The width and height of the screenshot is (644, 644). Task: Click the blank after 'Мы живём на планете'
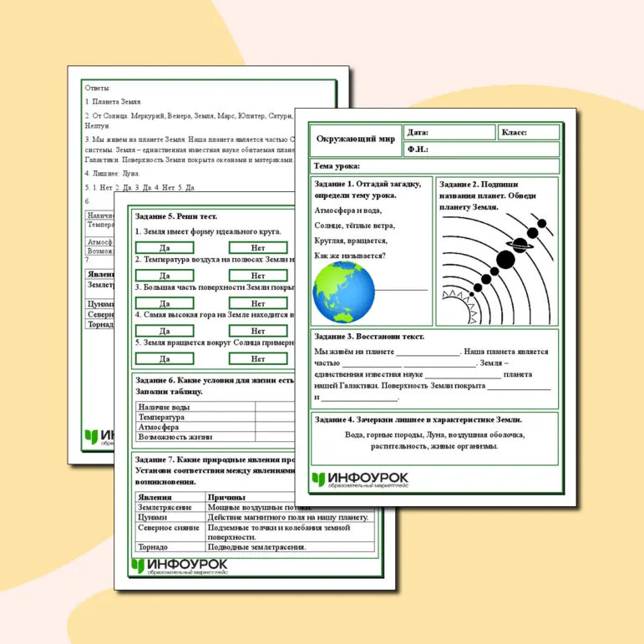pyautogui.click(x=428, y=354)
